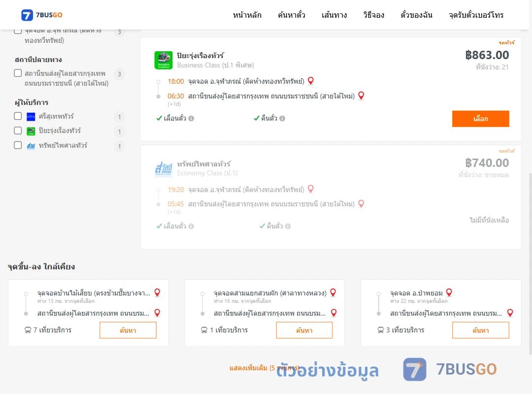Click the จุดขึ้น-ลง ใกล้เคียง heading
This screenshot has height=394, width=532.
coord(41,267)
